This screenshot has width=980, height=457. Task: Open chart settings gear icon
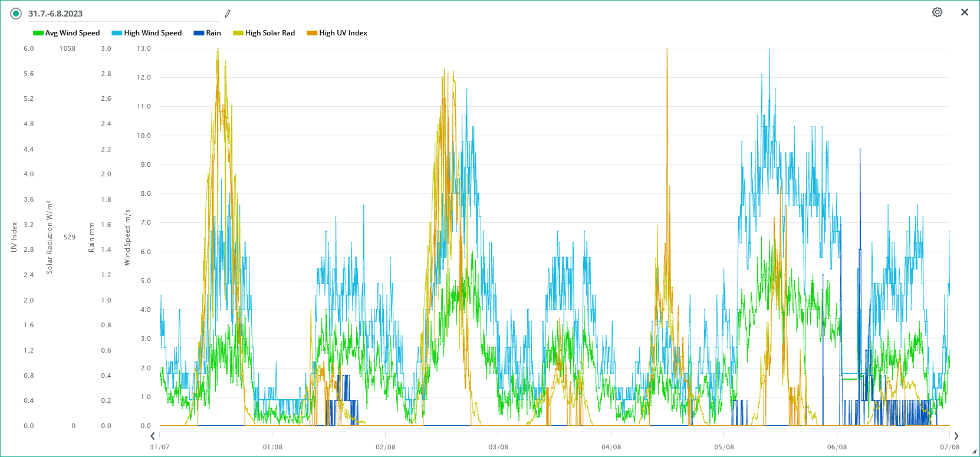click(937, 12)
